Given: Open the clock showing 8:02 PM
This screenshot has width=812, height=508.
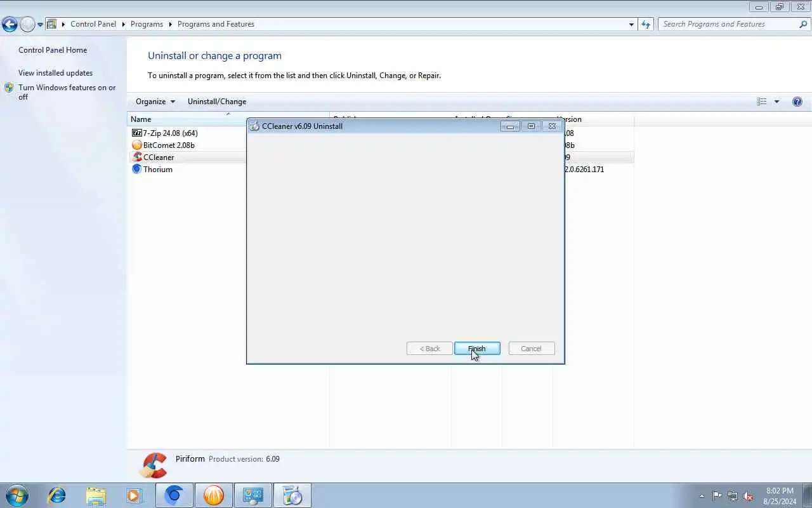Looking at the screenshot, I should pyautogui.click(x=780, y=496).
